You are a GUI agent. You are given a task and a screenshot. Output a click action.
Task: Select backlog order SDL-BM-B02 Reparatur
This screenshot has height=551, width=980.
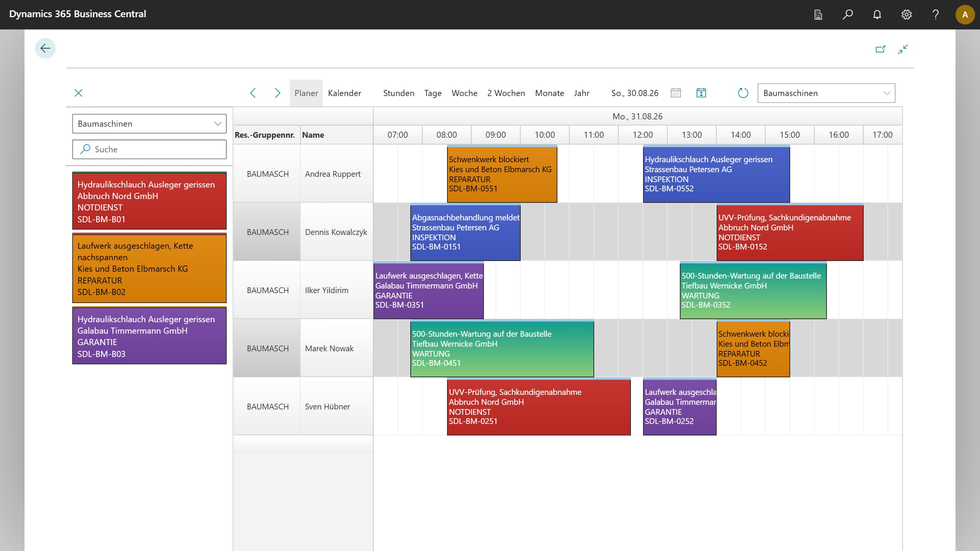pos(149,268)
